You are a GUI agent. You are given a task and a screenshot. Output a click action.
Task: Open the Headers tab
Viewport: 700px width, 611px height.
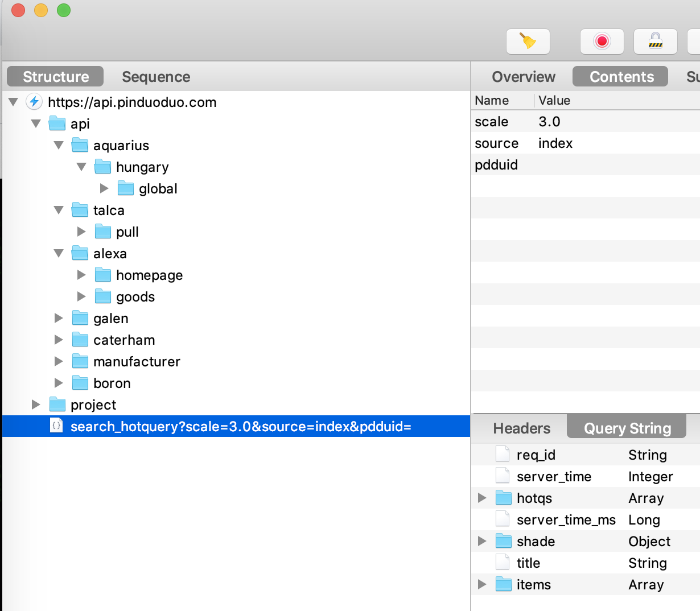pos(522,428)
